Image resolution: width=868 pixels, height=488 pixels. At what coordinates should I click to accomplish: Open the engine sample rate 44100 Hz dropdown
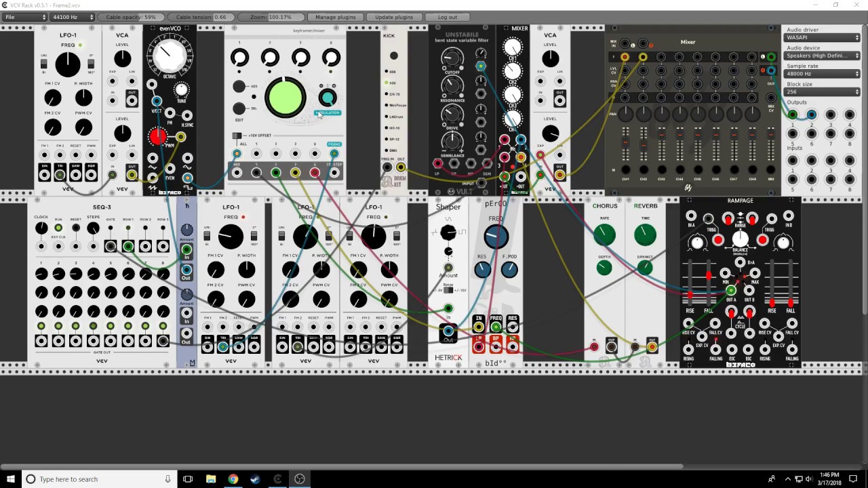(73, 17)
